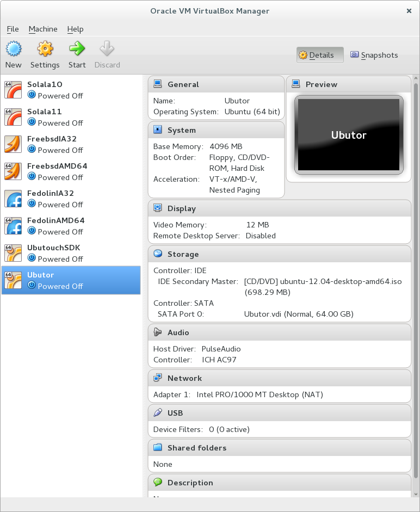
Task: Click the New virtual machine icon
Action: 13,49
